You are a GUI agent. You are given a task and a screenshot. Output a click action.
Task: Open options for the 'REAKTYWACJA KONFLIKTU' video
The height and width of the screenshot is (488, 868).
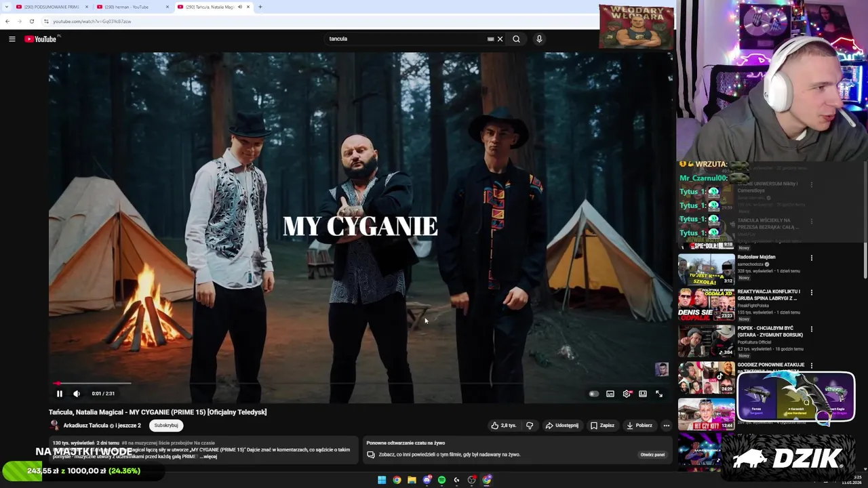811,293
